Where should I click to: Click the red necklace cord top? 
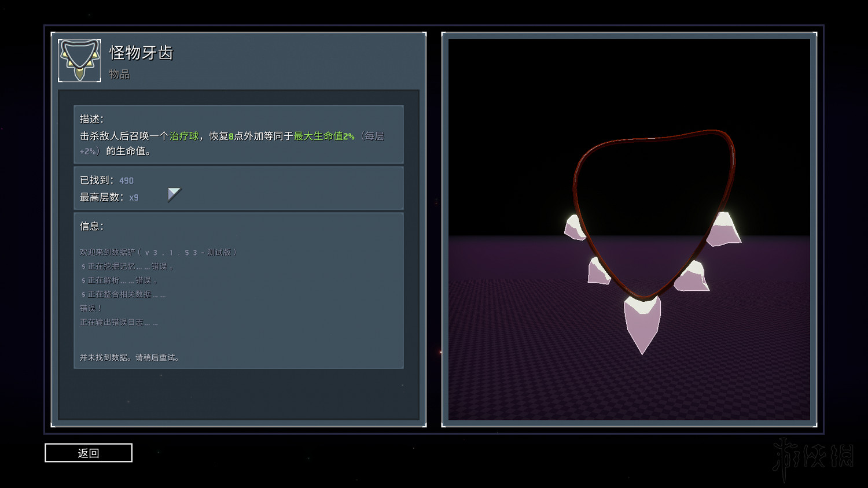tap(654, 139)
